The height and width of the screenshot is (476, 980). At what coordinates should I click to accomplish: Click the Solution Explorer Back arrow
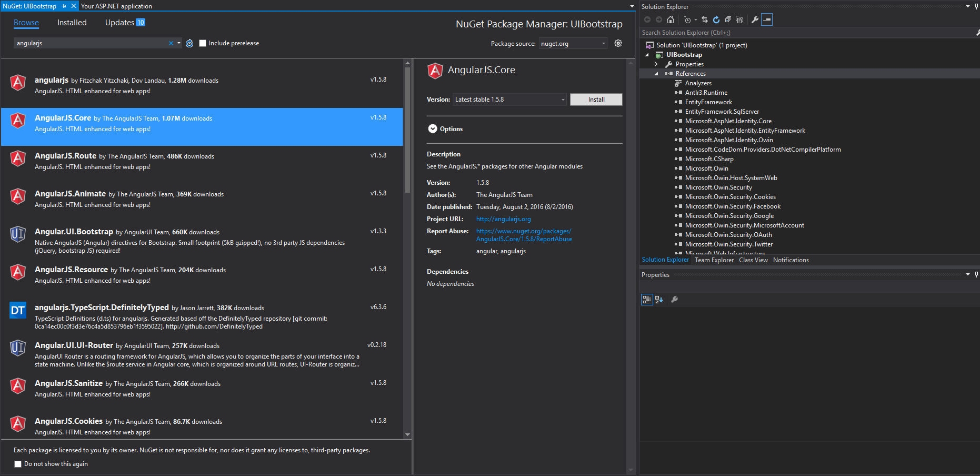tap(647, 19)
